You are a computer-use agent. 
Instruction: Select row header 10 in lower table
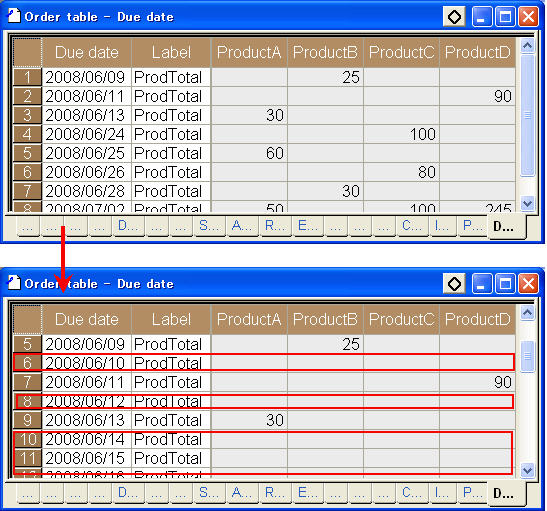pyautogui.click(x=27, y=439)
